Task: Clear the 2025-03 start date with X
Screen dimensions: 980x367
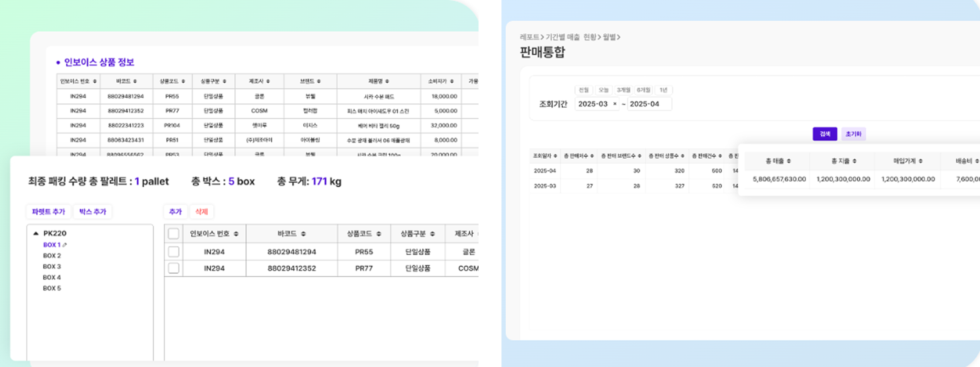Action: click(x=615, y=104)
